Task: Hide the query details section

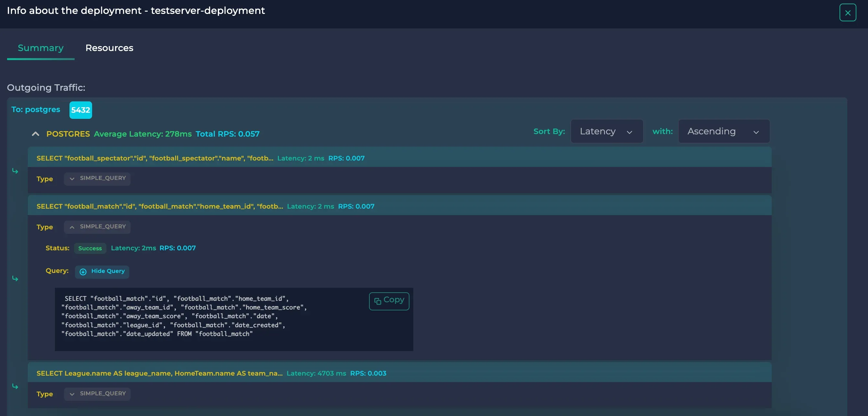Action: (102, 272)
